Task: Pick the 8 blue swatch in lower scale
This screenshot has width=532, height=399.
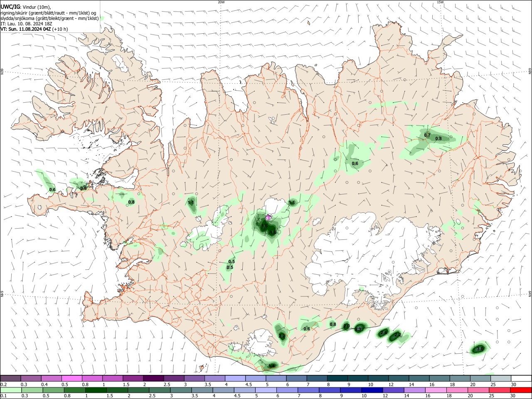Action: click(329, 390)
